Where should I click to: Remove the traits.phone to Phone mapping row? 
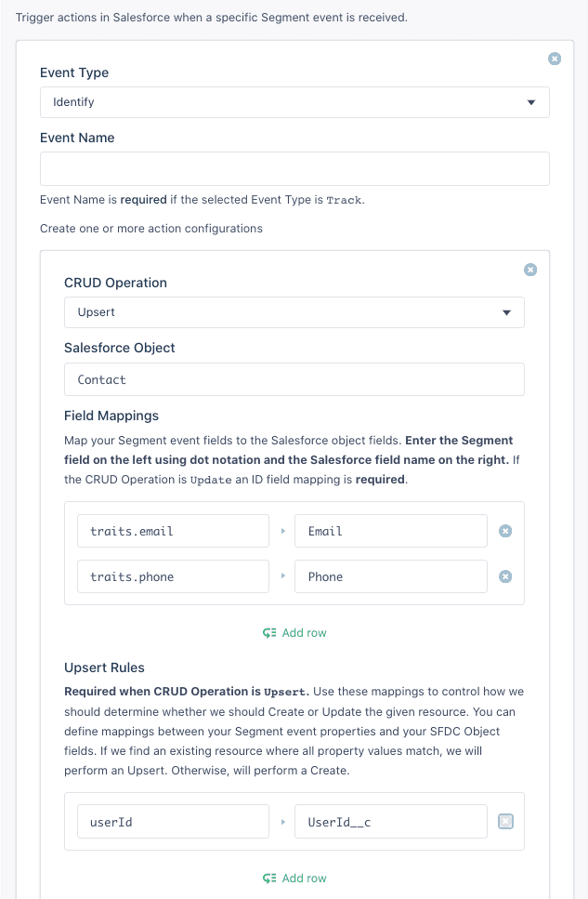pyautogui.click(x=505, y=575)
